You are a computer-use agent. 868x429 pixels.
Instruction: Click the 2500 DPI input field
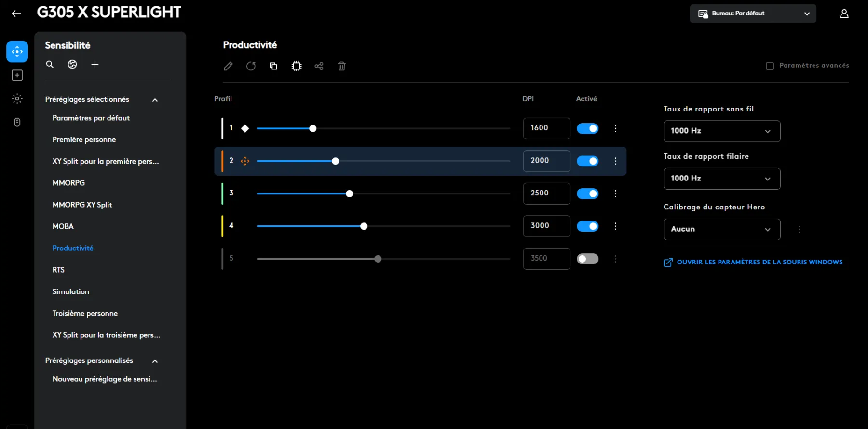(x=546, y=194)
